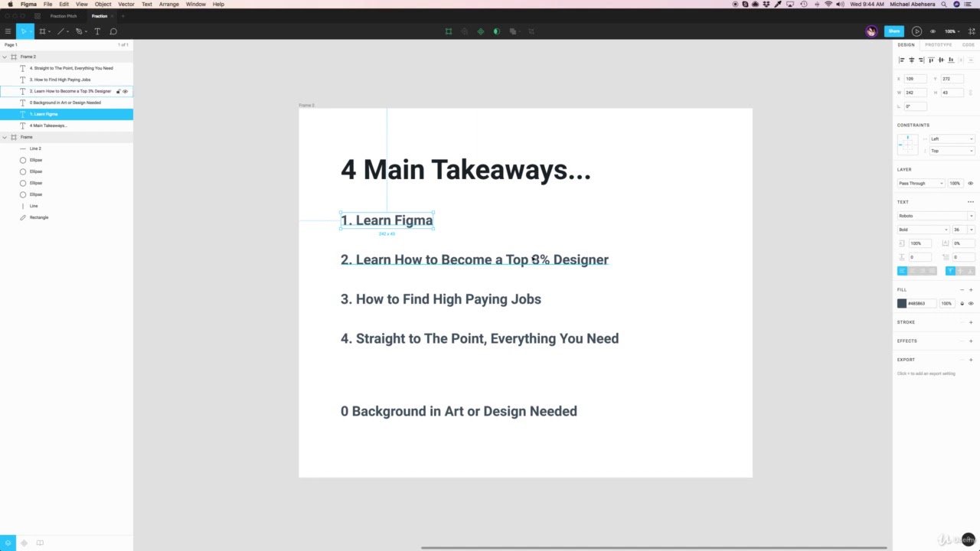Screen dimensions: 980x551
Task: Select the Text tool
Action: (97, 31)
